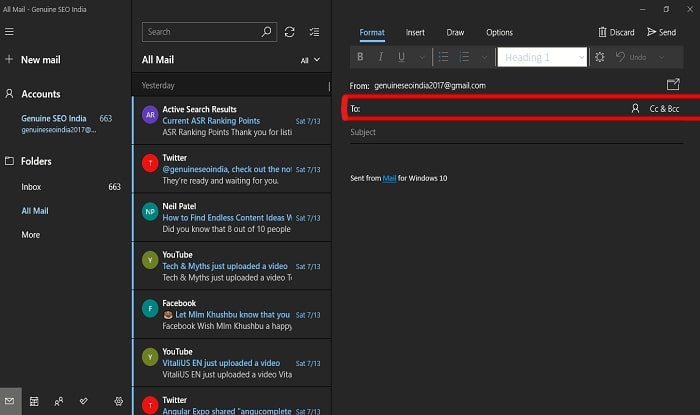Show More folders
Screen dimensions: 700x415
66,234
